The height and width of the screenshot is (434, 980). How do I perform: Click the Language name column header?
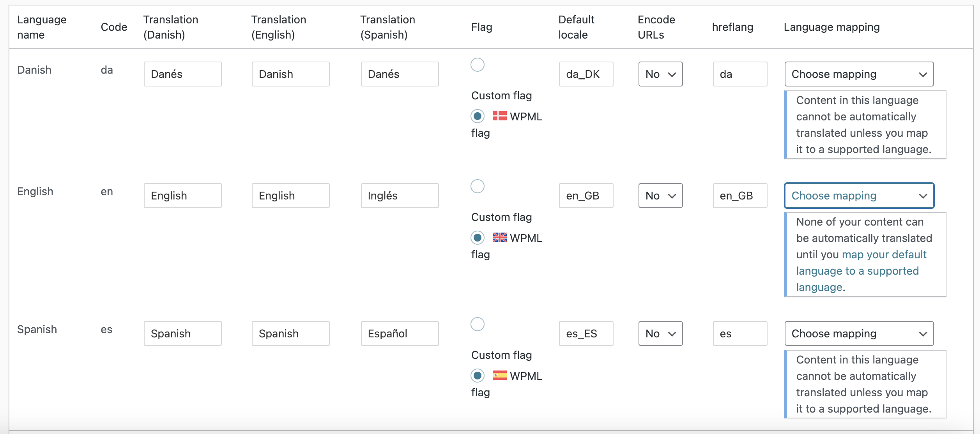tap(42, 27)
